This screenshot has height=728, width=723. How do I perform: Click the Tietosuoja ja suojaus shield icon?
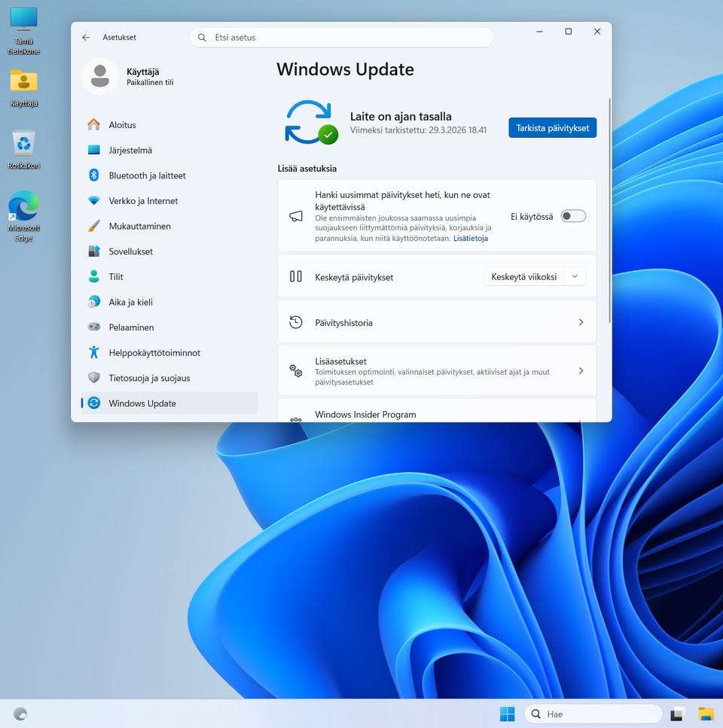[x=93, y=378]
